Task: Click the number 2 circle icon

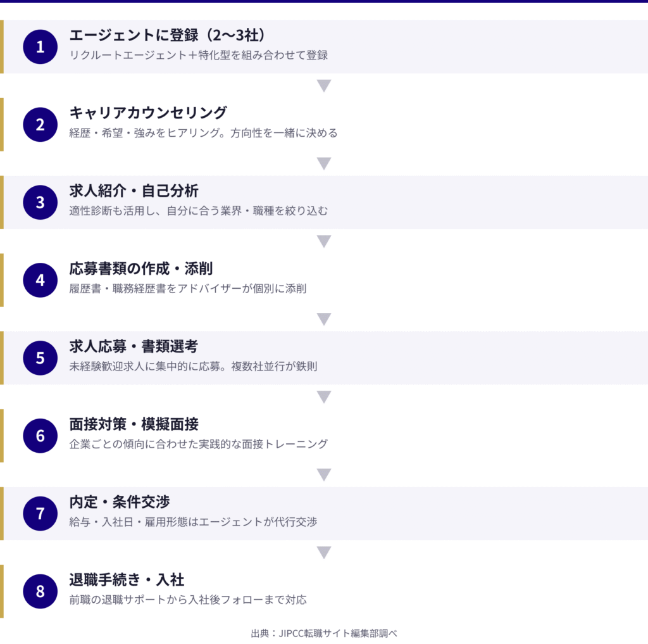Action: [40, 125]
